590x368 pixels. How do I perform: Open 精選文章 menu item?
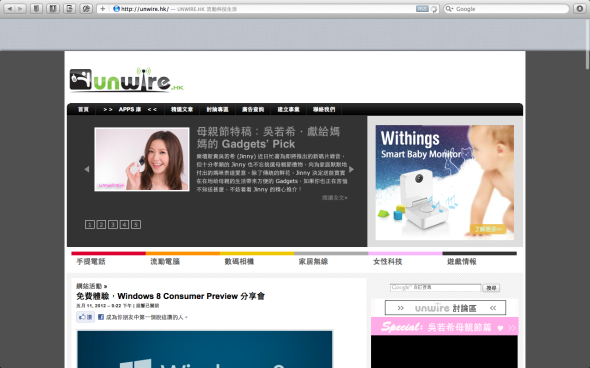(182, 109)
